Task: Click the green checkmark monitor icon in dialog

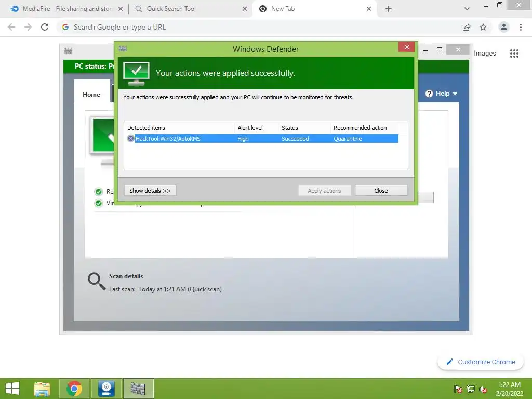Action: pos(136,74)
